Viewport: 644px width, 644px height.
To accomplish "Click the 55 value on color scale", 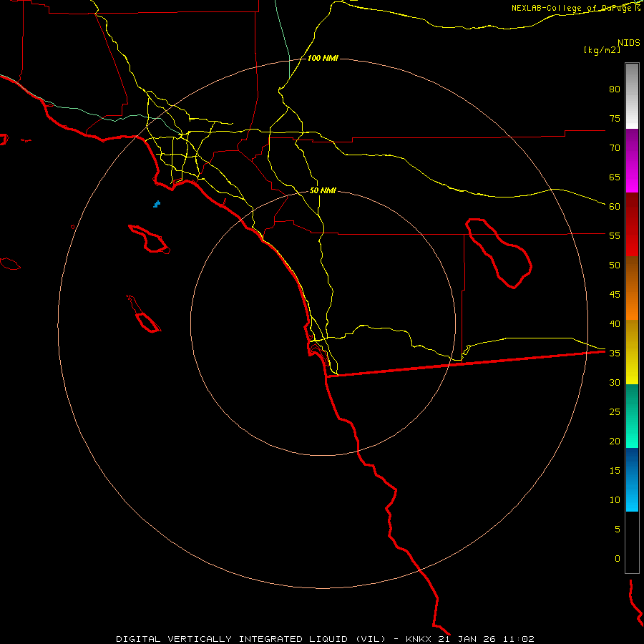I will point(615,235).
